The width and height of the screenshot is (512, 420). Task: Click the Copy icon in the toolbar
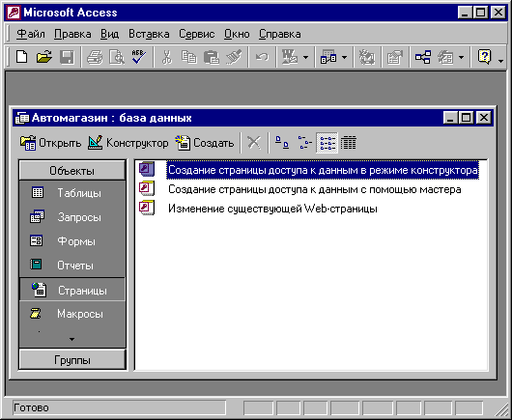188,57
